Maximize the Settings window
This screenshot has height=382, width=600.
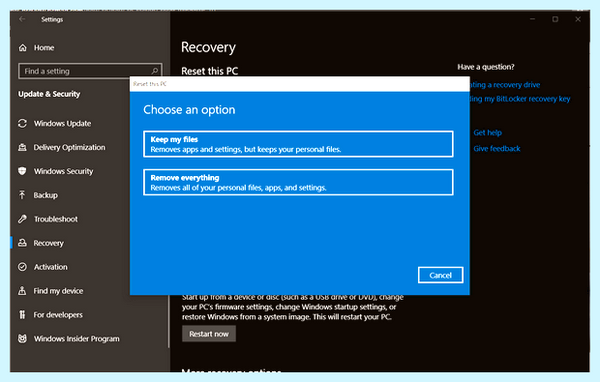pyautogui.click(x=555, y=19)
